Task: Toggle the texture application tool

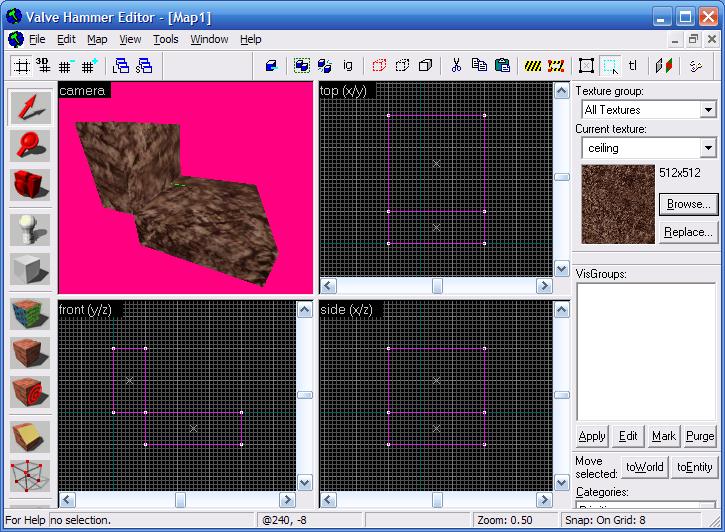Action: [x=30, y=314]
